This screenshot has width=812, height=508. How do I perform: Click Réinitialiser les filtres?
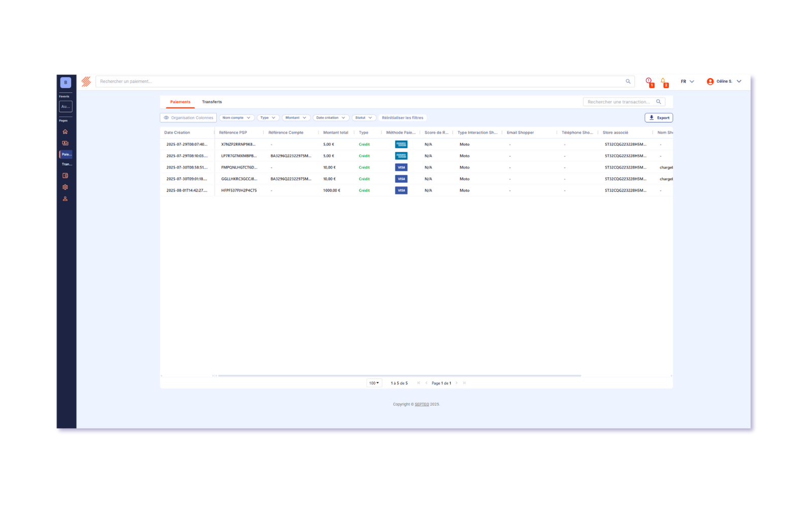tap(402, 117)
